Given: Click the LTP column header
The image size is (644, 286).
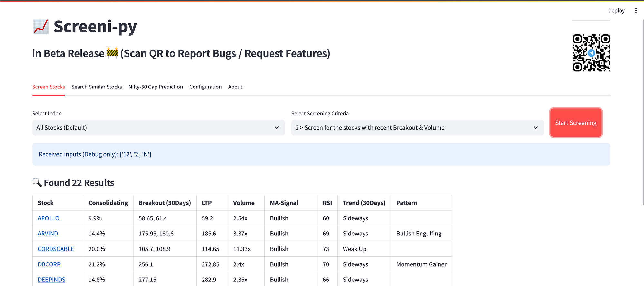Looking at the screenshot, I should click(212, 203).
